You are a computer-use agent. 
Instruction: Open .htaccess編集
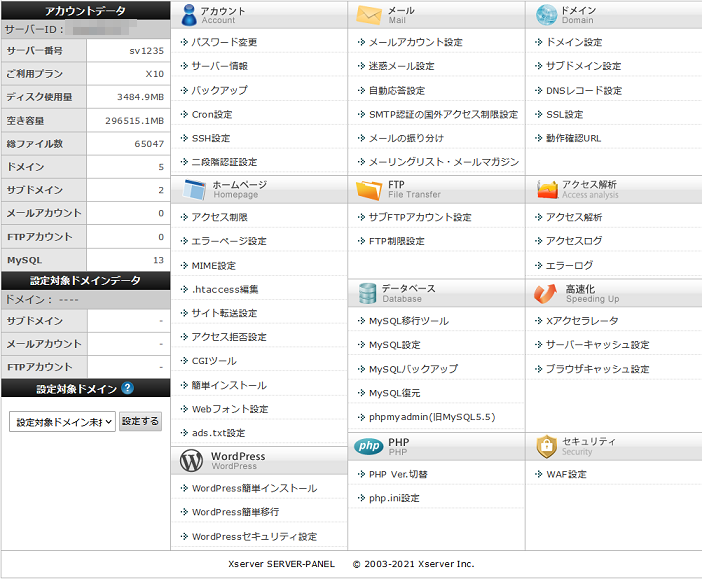pos(225,289)
